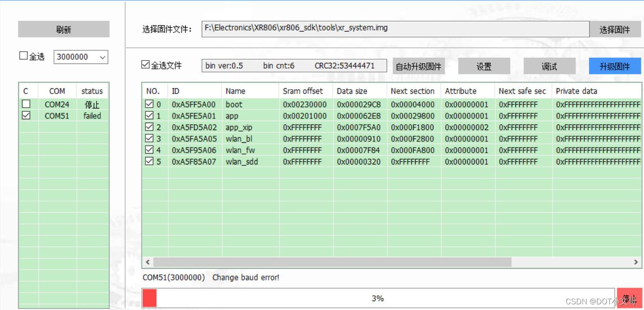Click the Next safe sec column header
Image resolution: width=644 pixels, height=310 pixels.
click(523, 91)
